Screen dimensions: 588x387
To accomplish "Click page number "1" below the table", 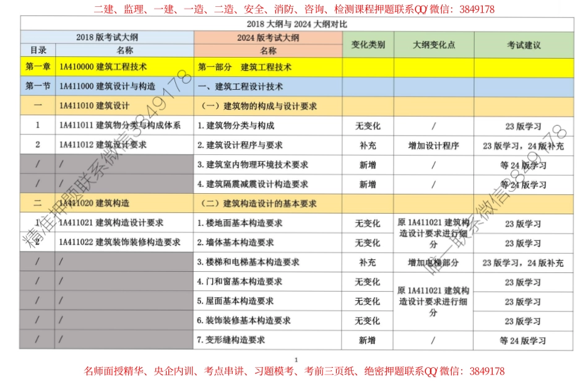I will point(296,360).
